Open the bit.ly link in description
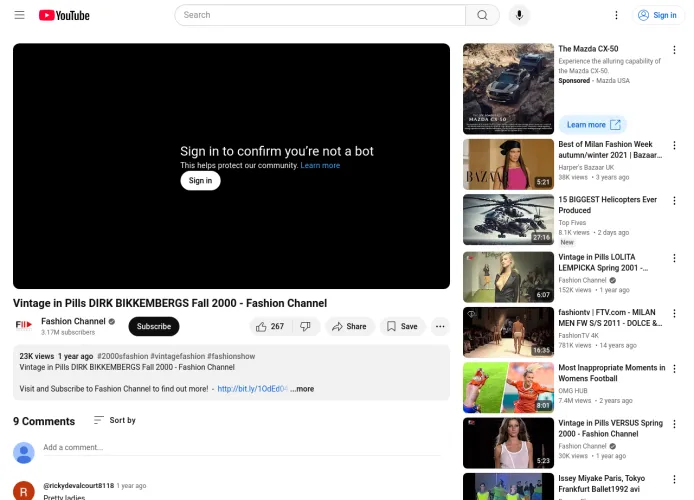Screen dimensions: 694x500 tap(252, 389)
